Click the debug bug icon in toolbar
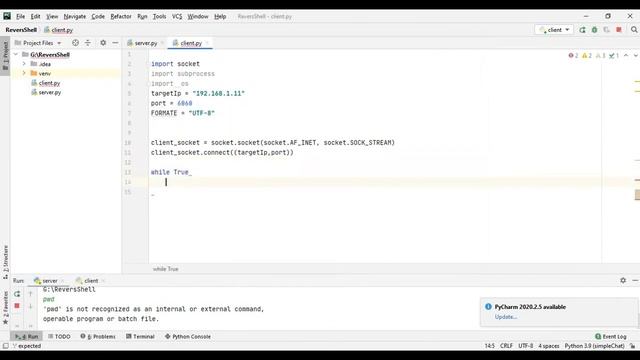The image size is (640, 360). (594, 30)
